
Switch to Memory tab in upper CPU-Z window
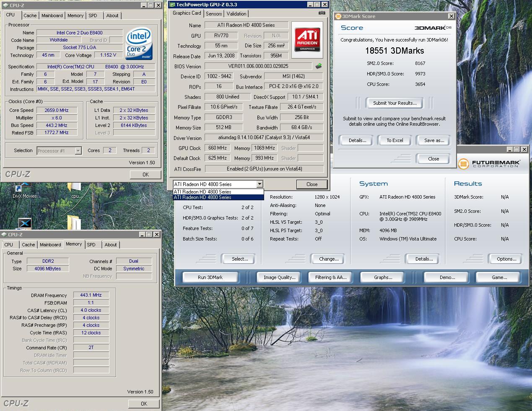[75, 16]
